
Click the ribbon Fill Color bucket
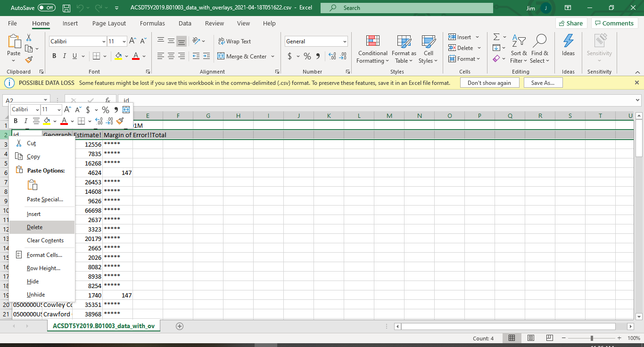(119, 56)
